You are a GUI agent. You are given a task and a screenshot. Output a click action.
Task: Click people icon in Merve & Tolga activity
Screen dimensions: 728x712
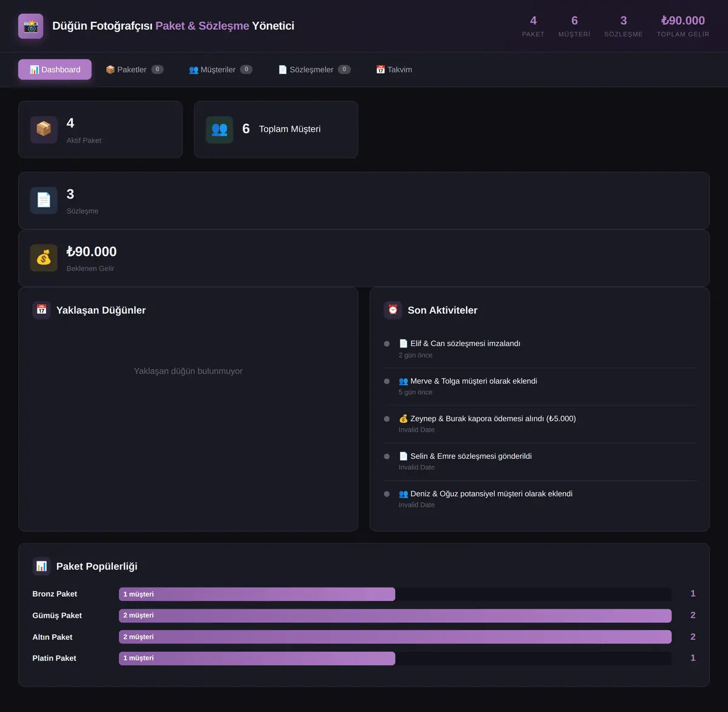click(403, 381)
